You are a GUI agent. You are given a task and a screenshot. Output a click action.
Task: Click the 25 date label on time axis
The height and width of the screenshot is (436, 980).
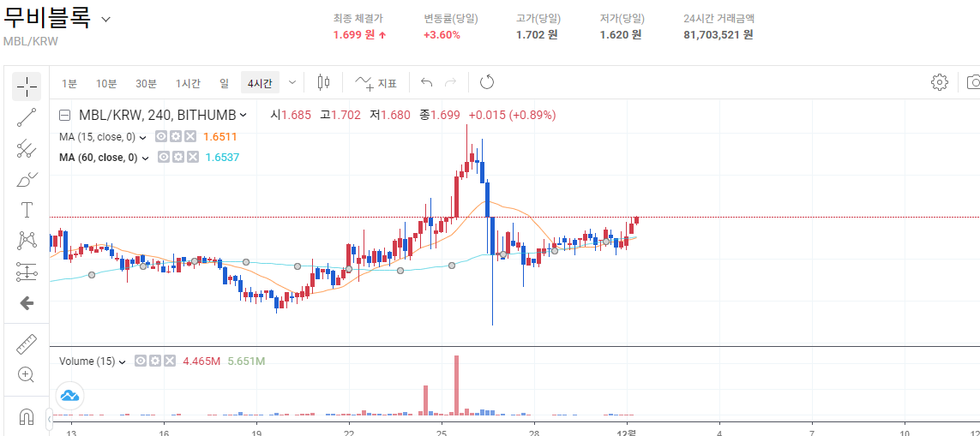[442, 432]
